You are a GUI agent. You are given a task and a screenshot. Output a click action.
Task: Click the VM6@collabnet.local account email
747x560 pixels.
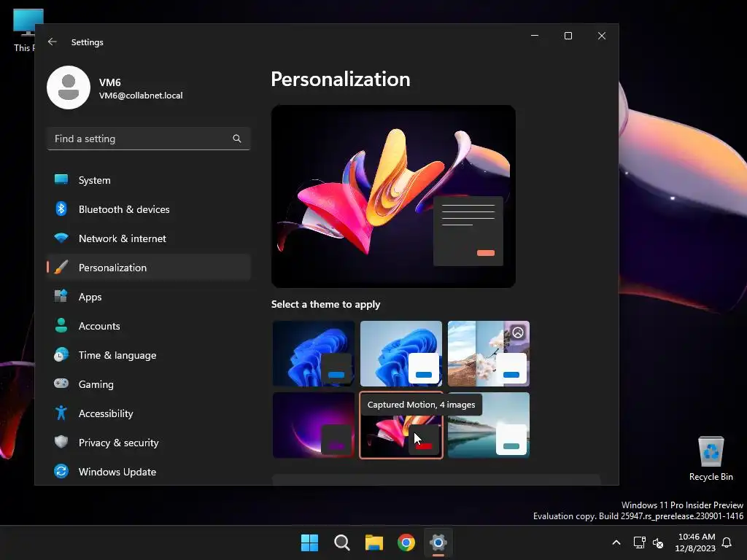(141, 96)
